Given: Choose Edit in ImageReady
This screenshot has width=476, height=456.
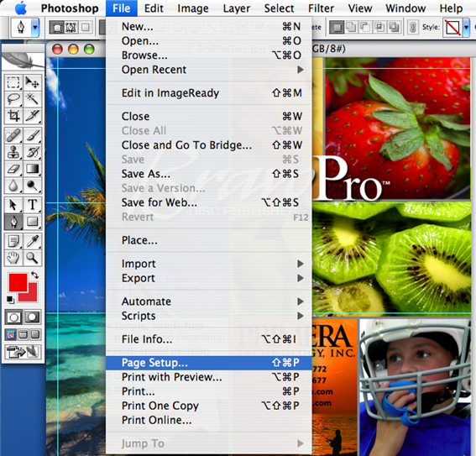Looking at the screenshot, I should point(209,93).
